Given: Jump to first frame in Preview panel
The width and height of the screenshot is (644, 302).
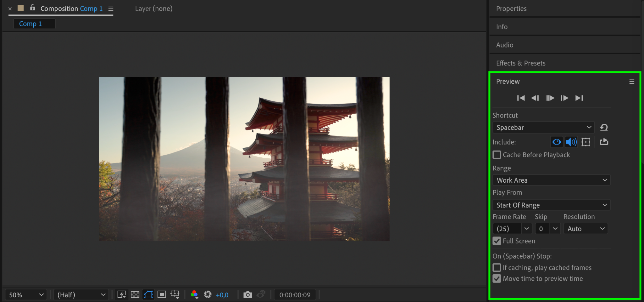Looking at the screenshot, I should click(521, 98).
